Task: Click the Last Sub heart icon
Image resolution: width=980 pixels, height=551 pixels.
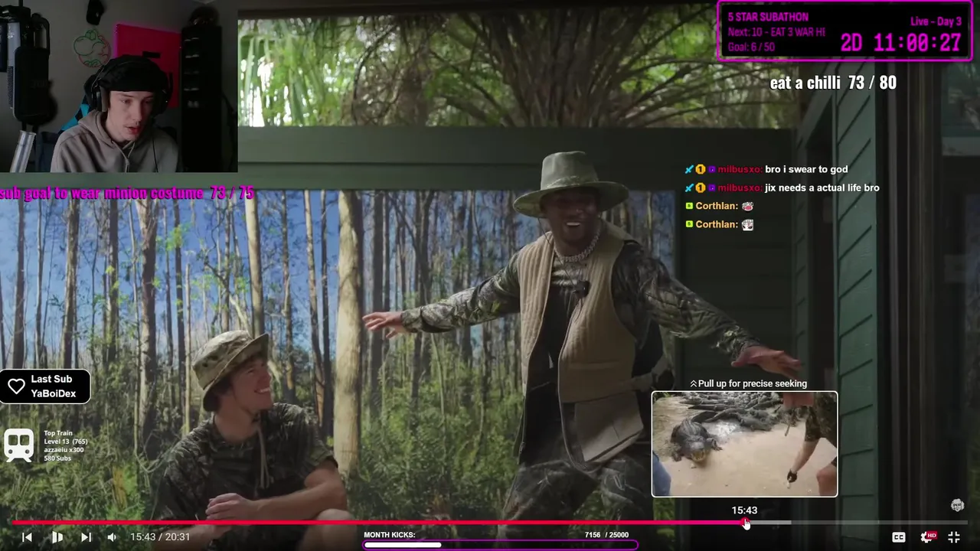Action: pos(16,386)
